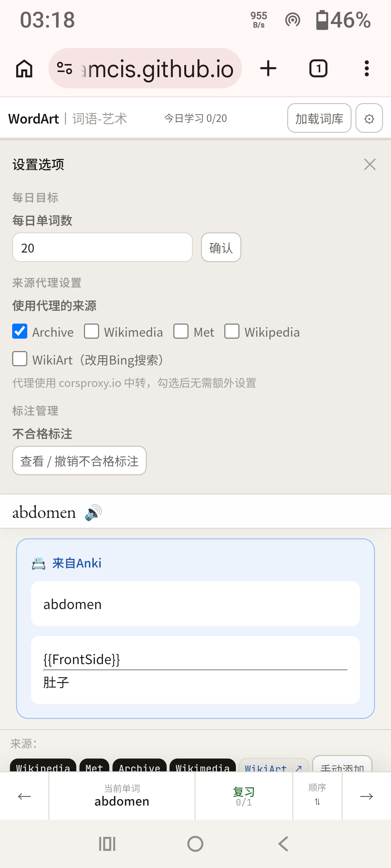Enable the Met proxy checkbox
The width and height of the screenshot is (391, 868).
coord(181,331)
